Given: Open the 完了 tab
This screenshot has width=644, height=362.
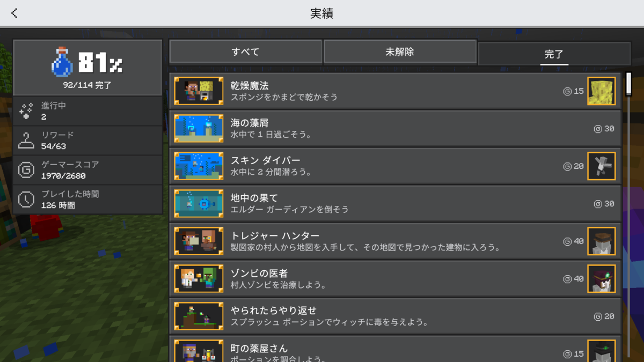Looking at the screenshot, I should click(554, 54).
